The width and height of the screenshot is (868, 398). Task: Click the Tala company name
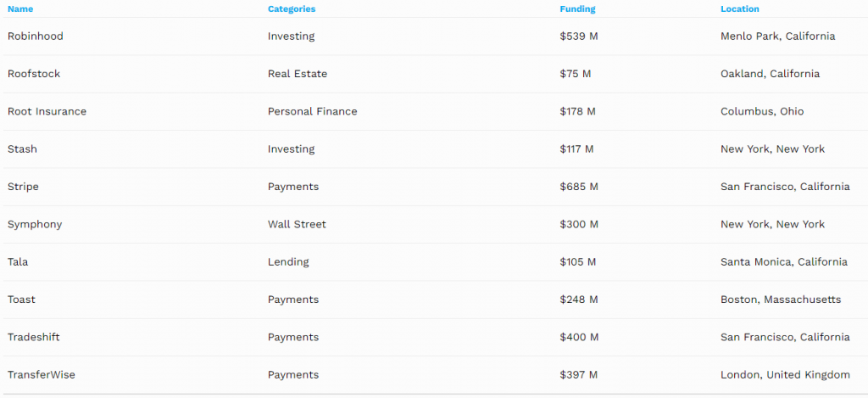18,262
